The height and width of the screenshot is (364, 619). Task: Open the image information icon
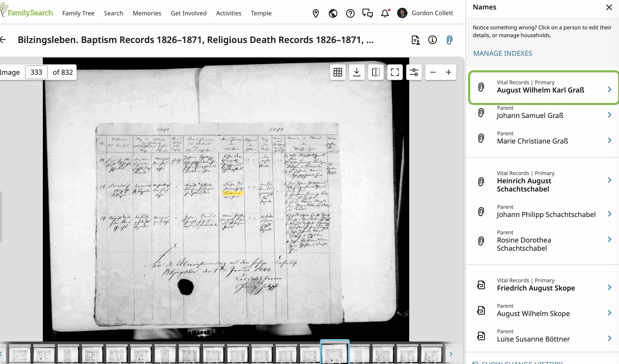[x=432, y=40]
